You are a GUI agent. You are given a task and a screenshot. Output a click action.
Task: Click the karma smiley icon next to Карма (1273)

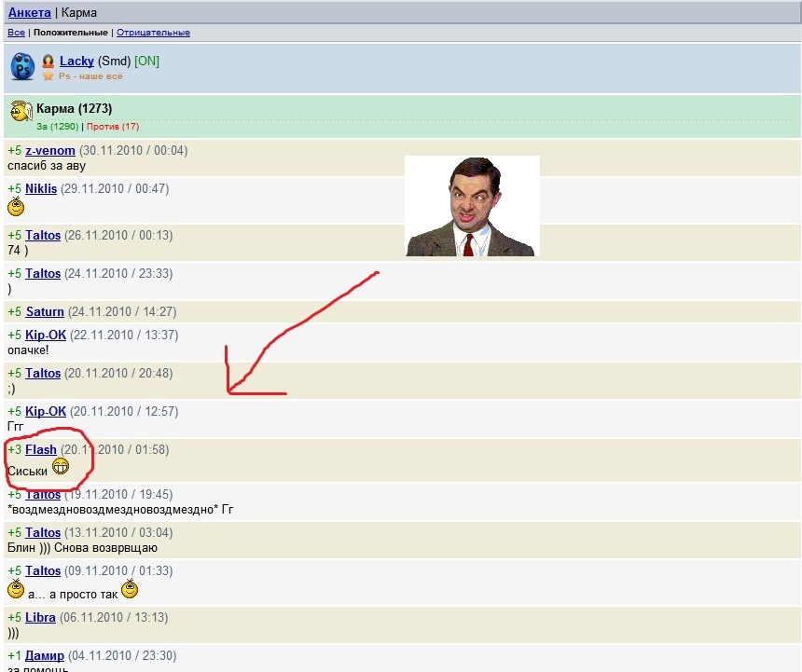click(x=21, y=114)
